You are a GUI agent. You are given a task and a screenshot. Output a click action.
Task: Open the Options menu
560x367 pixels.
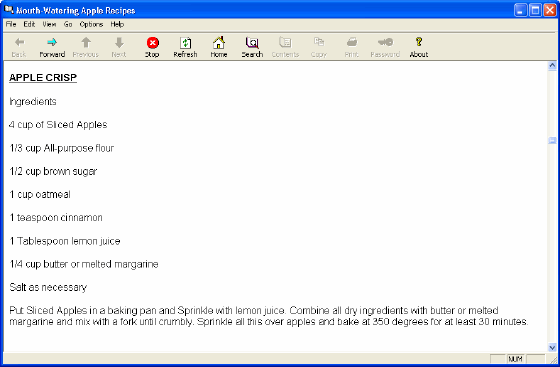pos(91,24)
